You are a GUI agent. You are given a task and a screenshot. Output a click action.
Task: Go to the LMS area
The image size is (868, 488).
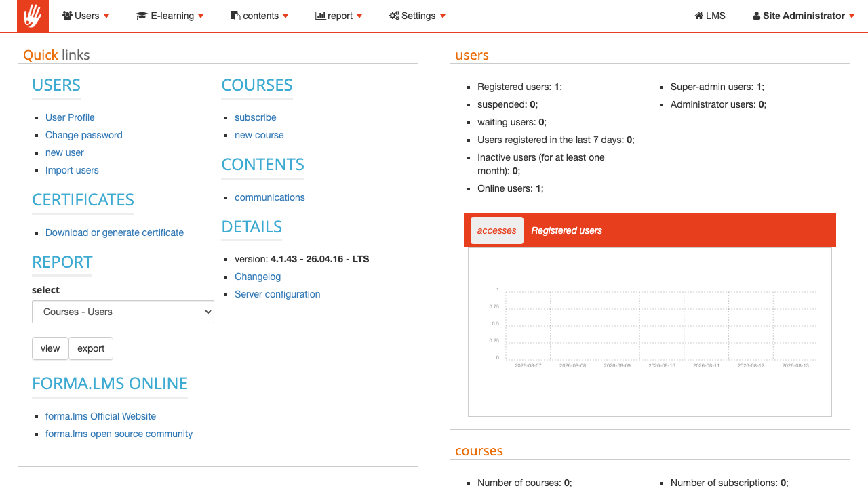[x=710, y=16]
